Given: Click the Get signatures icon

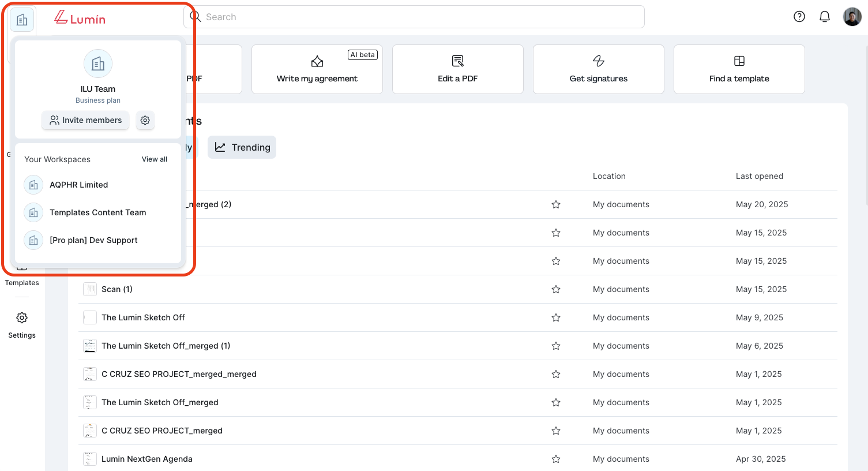Looking at the screenshot, I should [599, 61].
